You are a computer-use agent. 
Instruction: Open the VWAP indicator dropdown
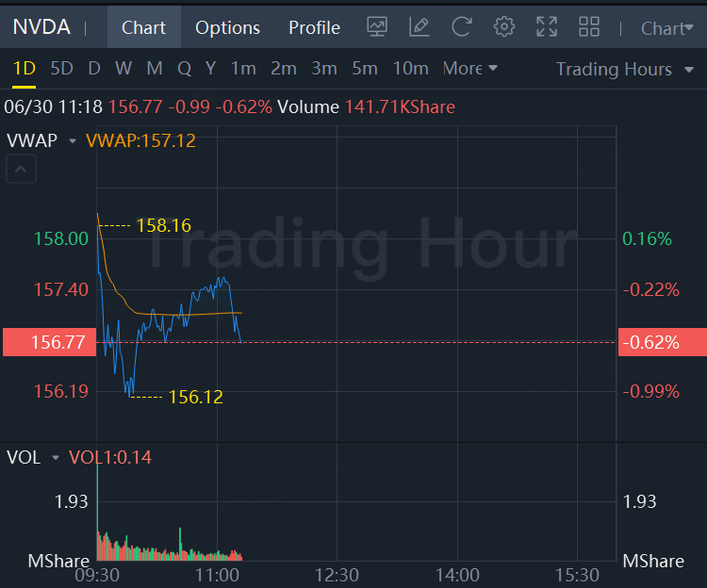click(x=73, y=141)
